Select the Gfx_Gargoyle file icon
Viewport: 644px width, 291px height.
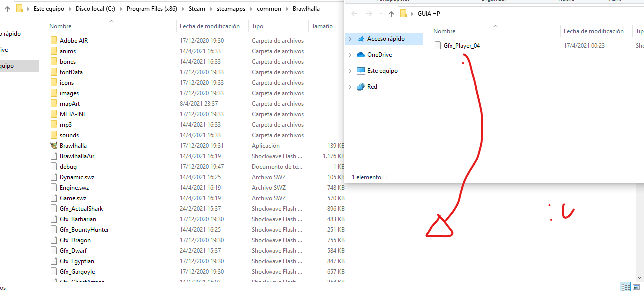click(x=54, y=271)
